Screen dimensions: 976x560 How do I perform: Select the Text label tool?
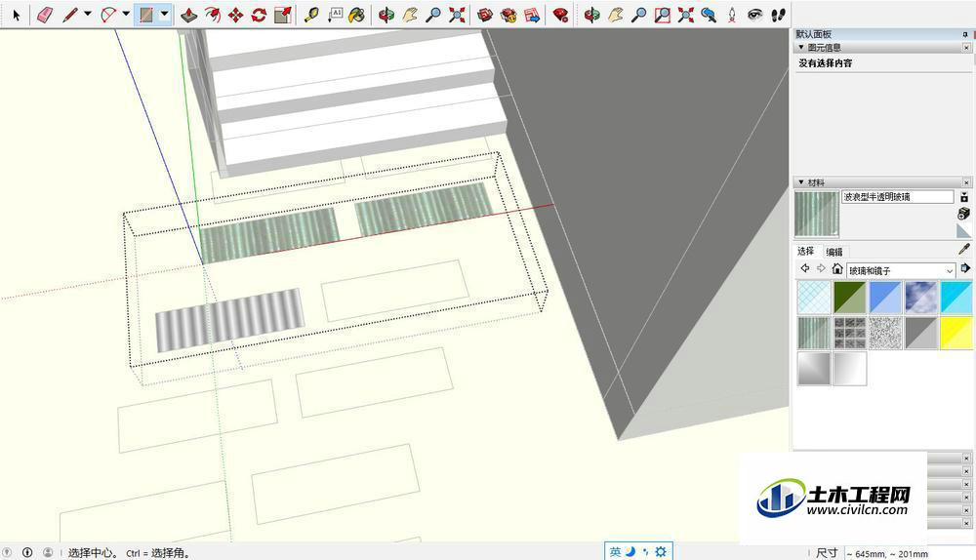pyautogui.click(x=335, y=15)
